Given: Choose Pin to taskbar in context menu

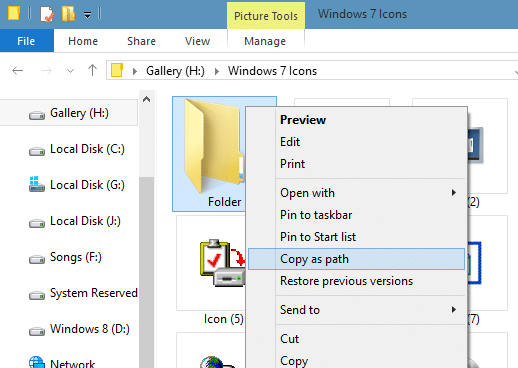Looking at the screenshot, I should point(356,215).
